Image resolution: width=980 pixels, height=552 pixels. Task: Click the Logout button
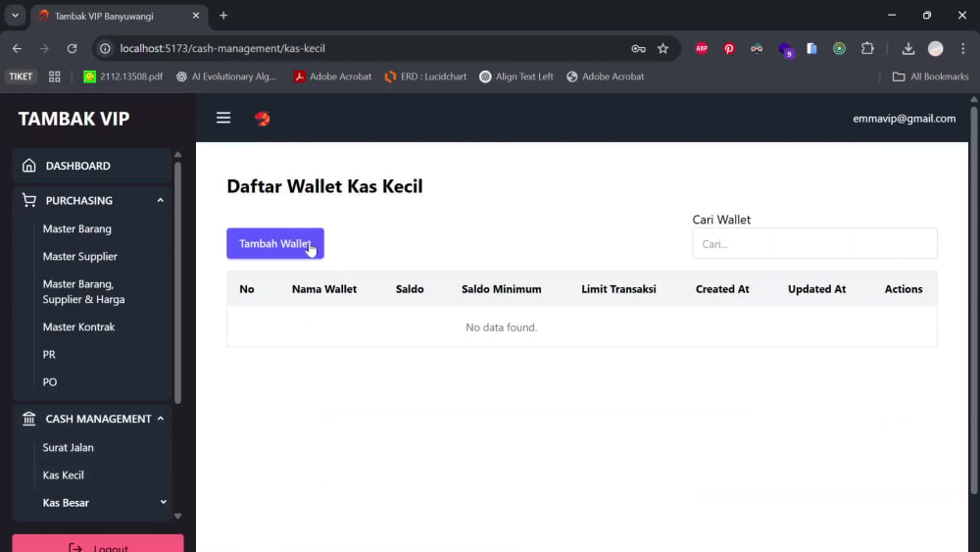coord(98,543)
